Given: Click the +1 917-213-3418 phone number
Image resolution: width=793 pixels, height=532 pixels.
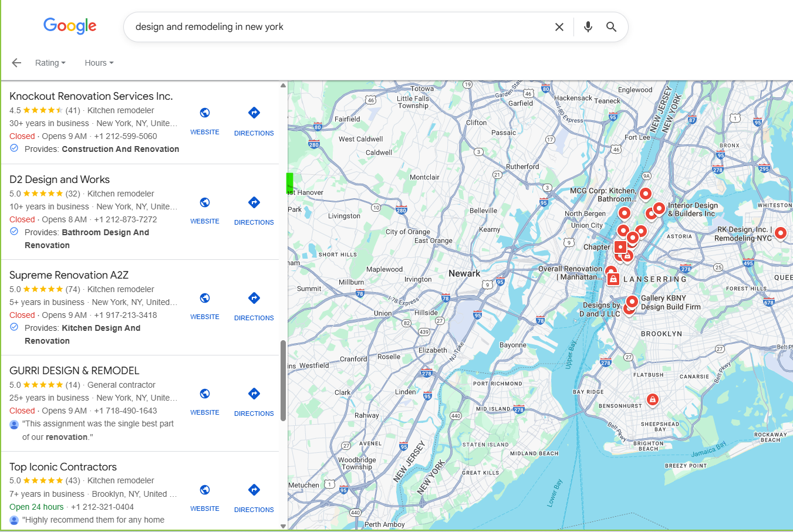Looking at the screenshot, I should pos(126,315).
